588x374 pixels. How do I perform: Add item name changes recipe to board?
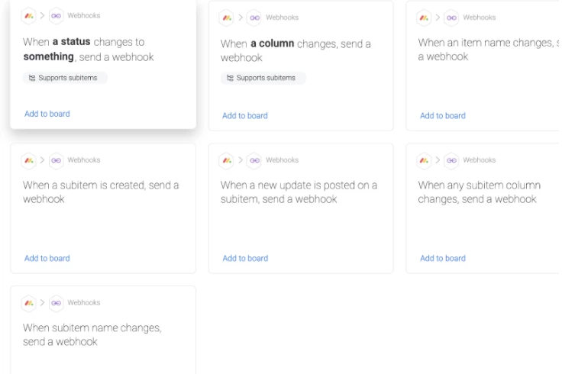coord(442,116)
